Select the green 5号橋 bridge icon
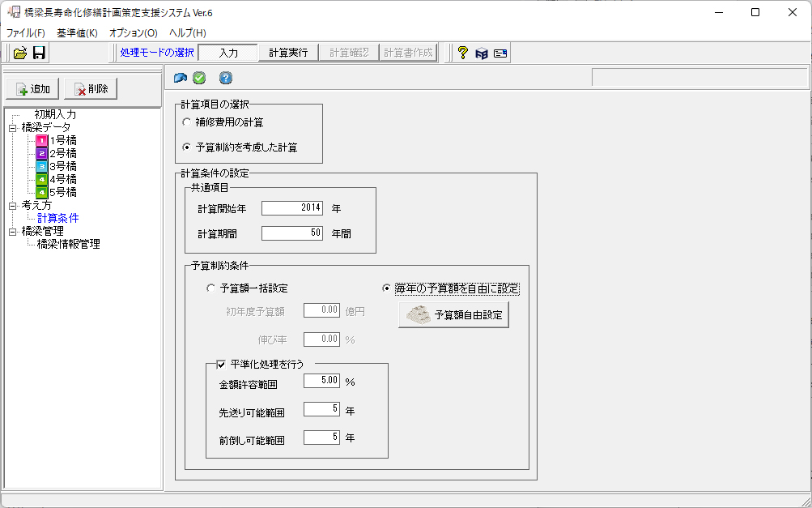The image size is (812, 508). [x=42, y=192]
